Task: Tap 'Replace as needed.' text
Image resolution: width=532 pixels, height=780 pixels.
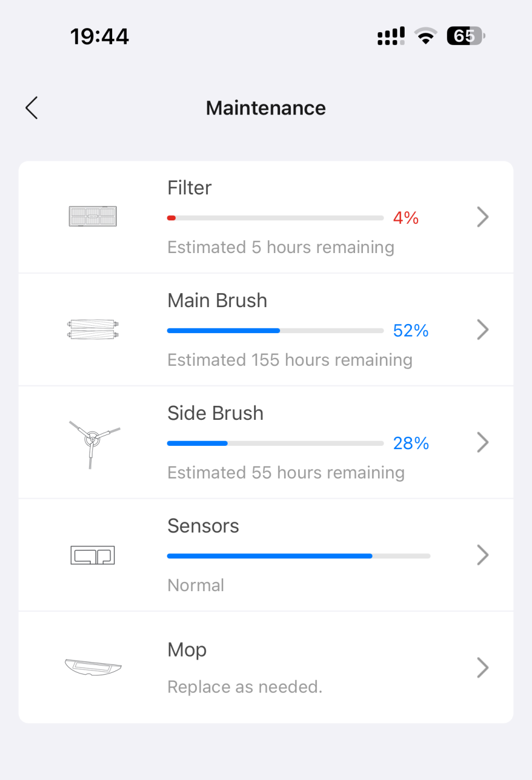Action: click(245, 687)
